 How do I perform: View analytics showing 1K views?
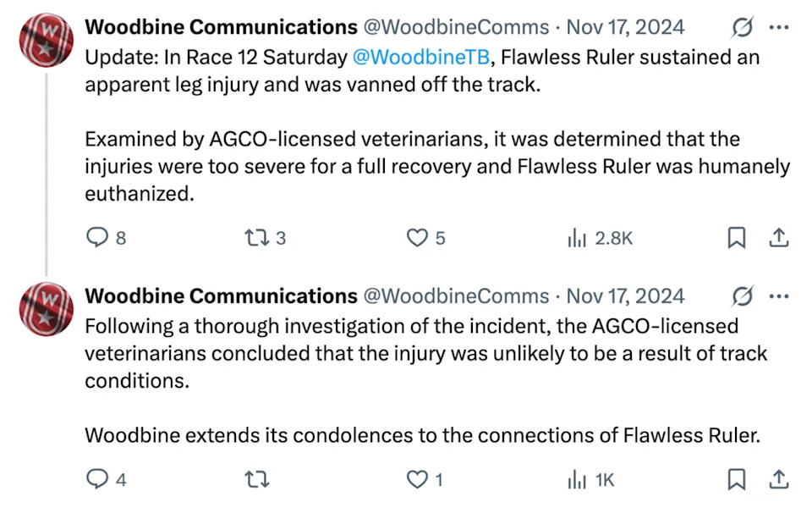pos(591,479)
